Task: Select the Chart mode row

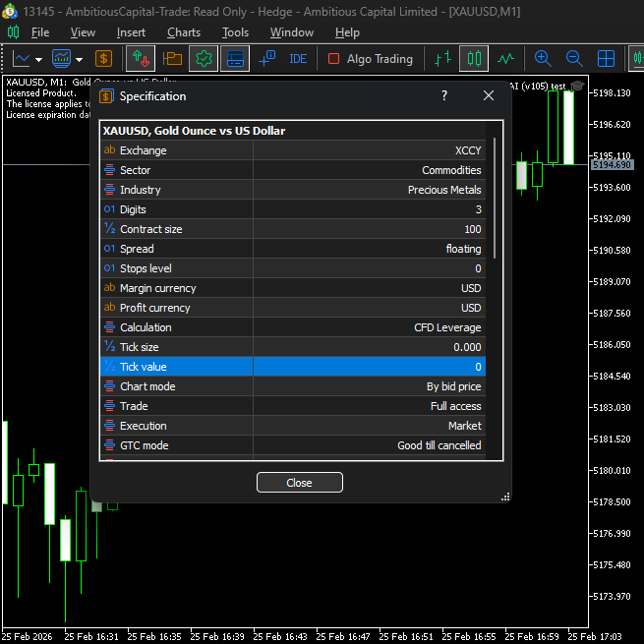Action: click(x=293, y=386)
